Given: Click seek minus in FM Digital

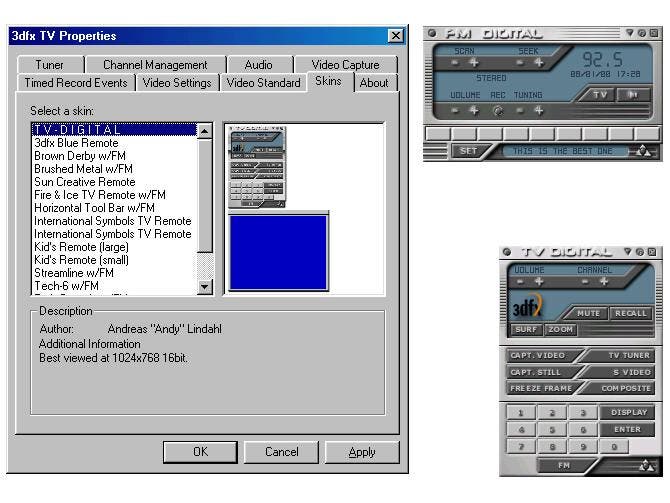Looking at the screenshot, I should point(520,63).
